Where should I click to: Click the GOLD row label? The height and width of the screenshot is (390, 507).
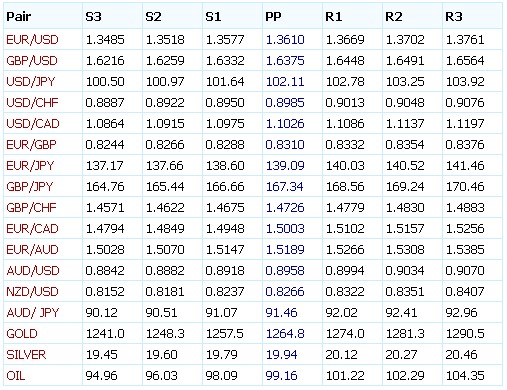point(22,334)
